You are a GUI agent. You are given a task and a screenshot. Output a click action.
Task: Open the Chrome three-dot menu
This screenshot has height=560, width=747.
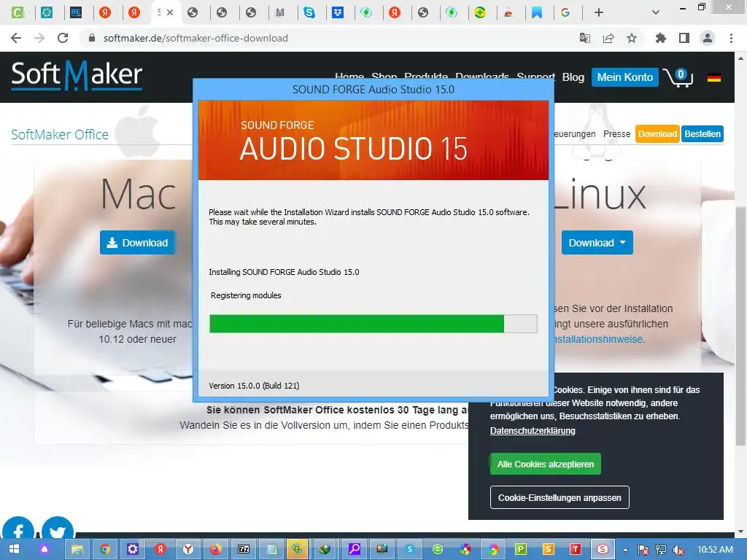[731, 38]
